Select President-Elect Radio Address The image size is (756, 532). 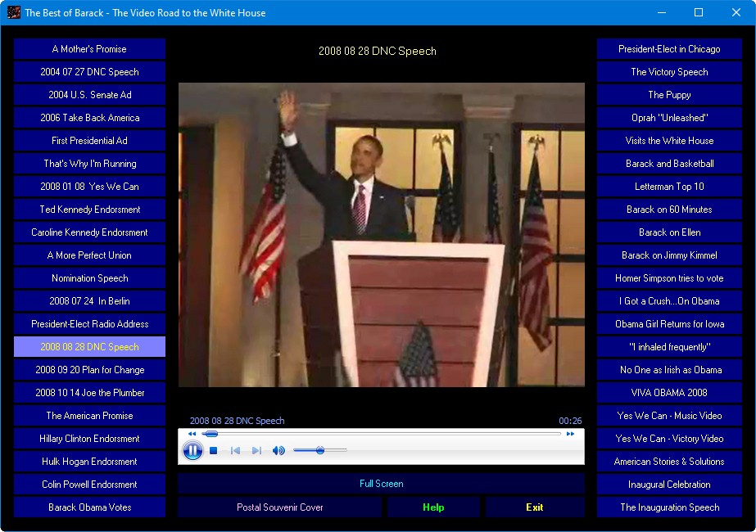click(89, 323)
